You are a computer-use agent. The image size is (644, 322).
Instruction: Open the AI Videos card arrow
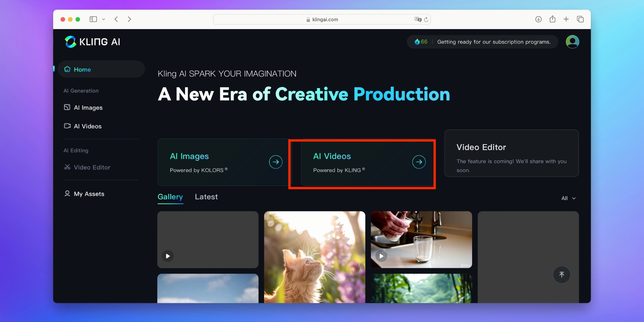tap(419, 162)
